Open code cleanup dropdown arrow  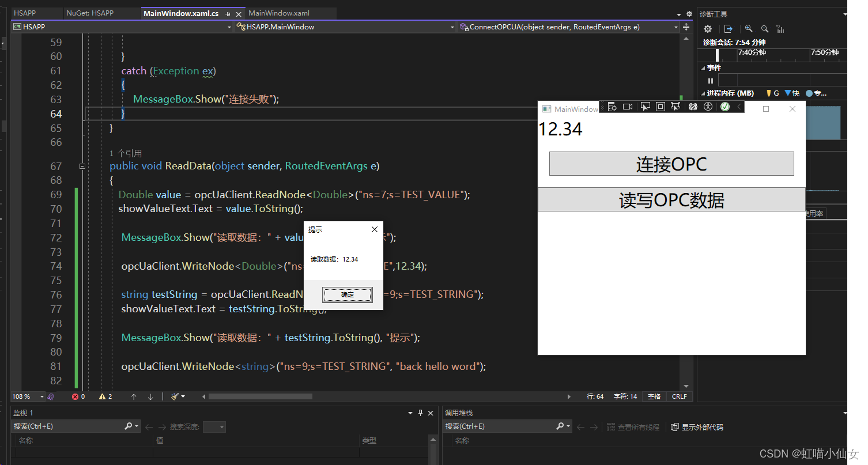click(183, 396)
